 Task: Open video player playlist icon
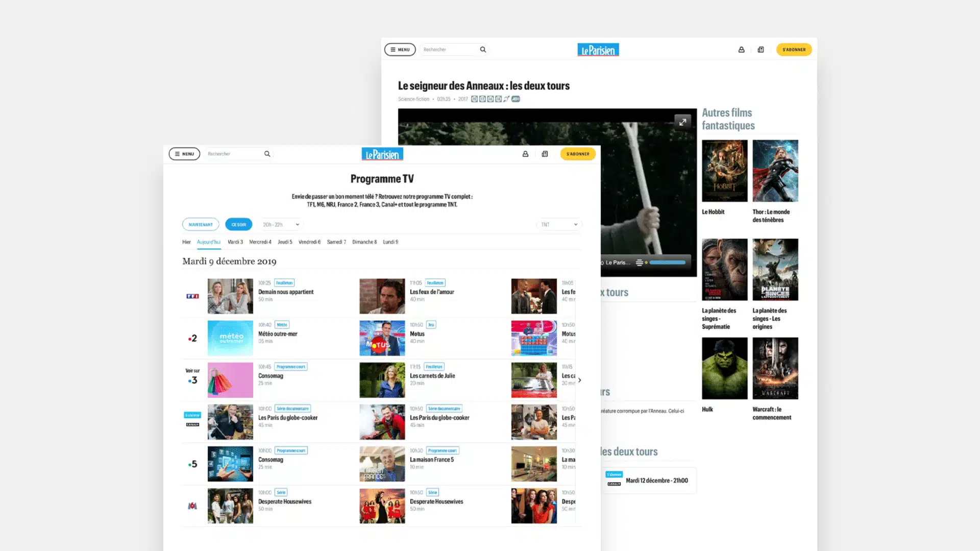pos(639,262)
